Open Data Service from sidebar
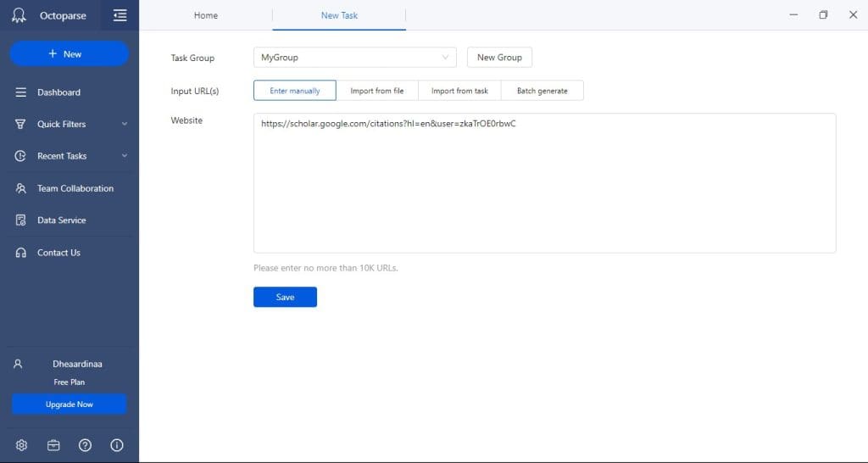Viewport: 868px width, 463px height. (61, 220)
